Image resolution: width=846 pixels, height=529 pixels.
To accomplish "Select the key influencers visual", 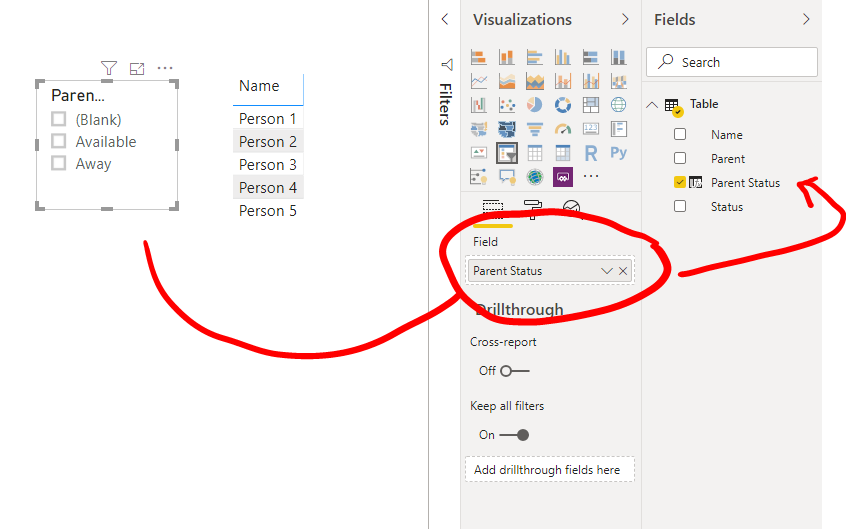I will [x=479, y=177].
